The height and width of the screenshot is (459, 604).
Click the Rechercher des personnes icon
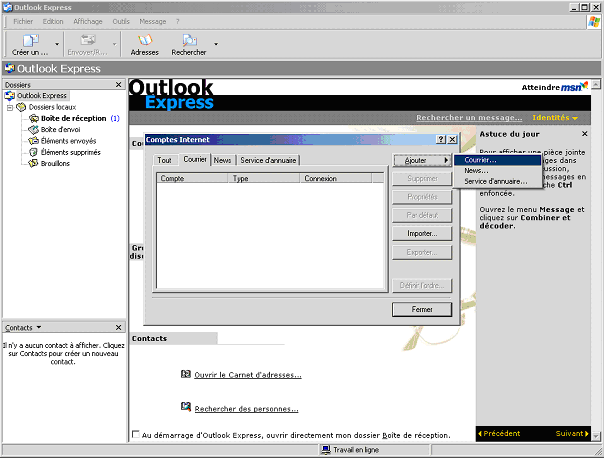tap(186, 407)
